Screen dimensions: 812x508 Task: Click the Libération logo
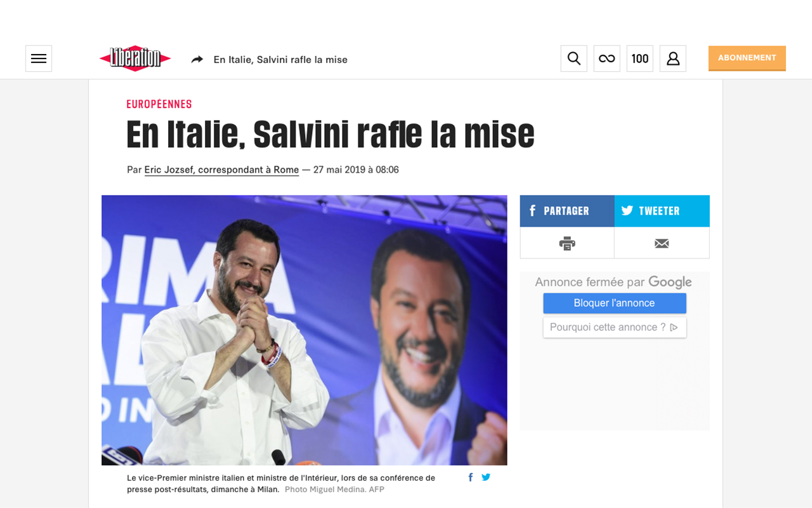tap(135, 58)
